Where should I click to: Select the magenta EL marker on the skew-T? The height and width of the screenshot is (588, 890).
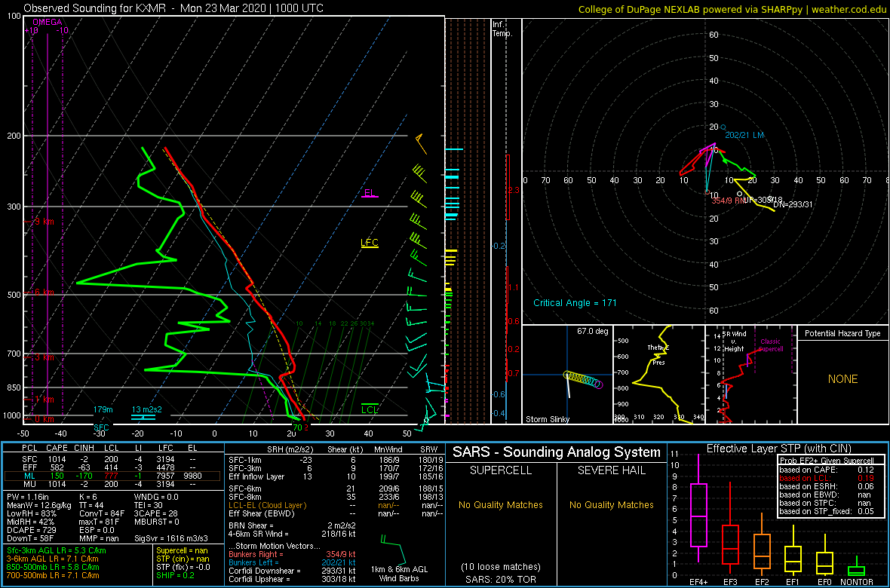click(370, 193)
